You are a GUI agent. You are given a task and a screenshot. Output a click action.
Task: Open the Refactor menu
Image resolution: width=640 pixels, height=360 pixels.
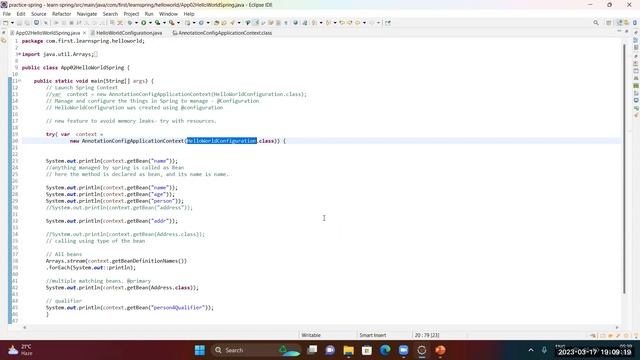[x=62, y=14]
